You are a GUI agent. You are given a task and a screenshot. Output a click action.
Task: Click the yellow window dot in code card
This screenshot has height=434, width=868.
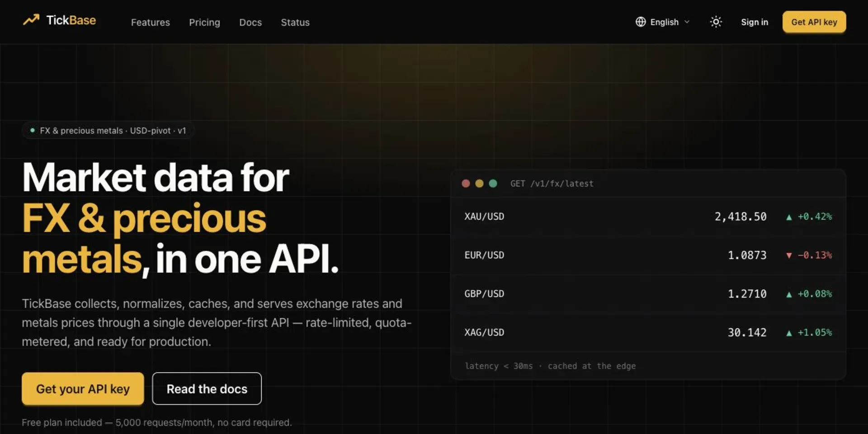point(479,183)
